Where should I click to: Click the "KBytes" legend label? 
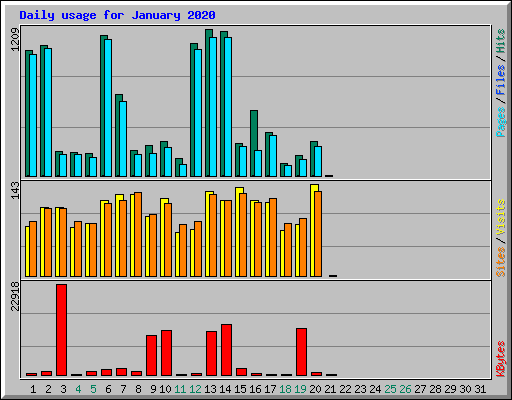coord(501,359)
